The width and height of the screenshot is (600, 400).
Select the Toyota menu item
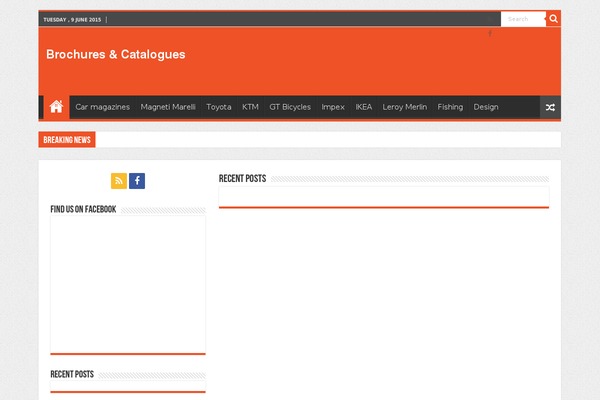click(219, 107)
